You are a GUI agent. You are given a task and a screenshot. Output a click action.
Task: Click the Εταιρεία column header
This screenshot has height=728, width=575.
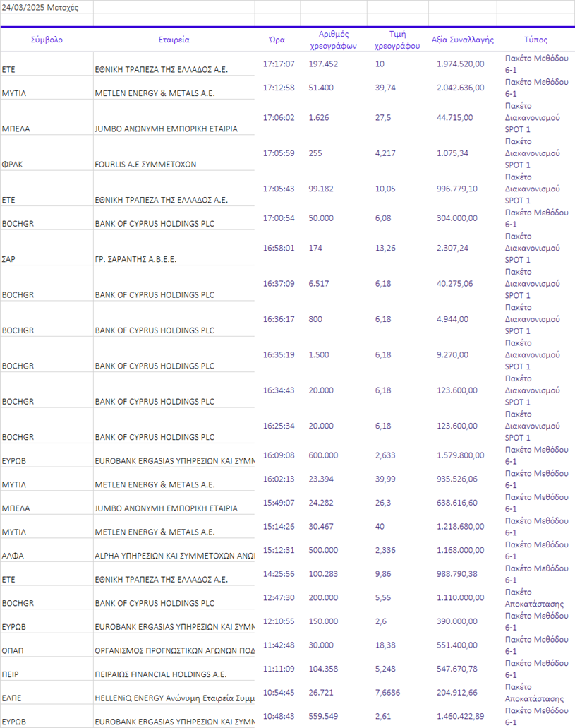[174, 40]
